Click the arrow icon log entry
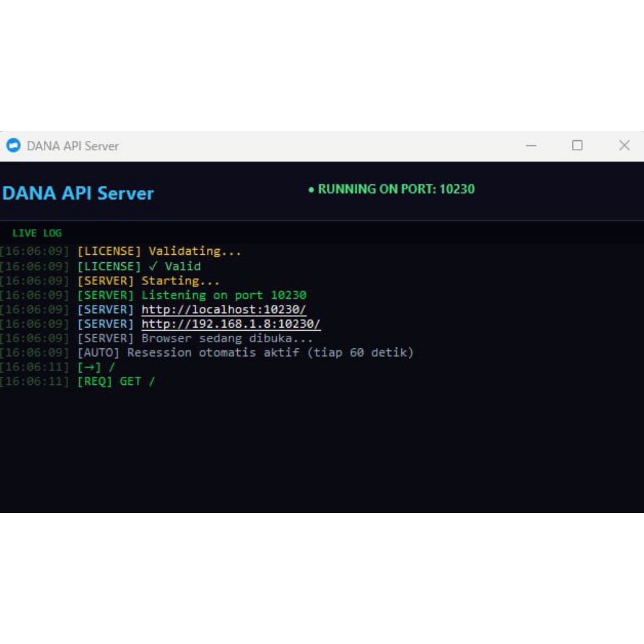The image size is (644, 644). point(89,367)
